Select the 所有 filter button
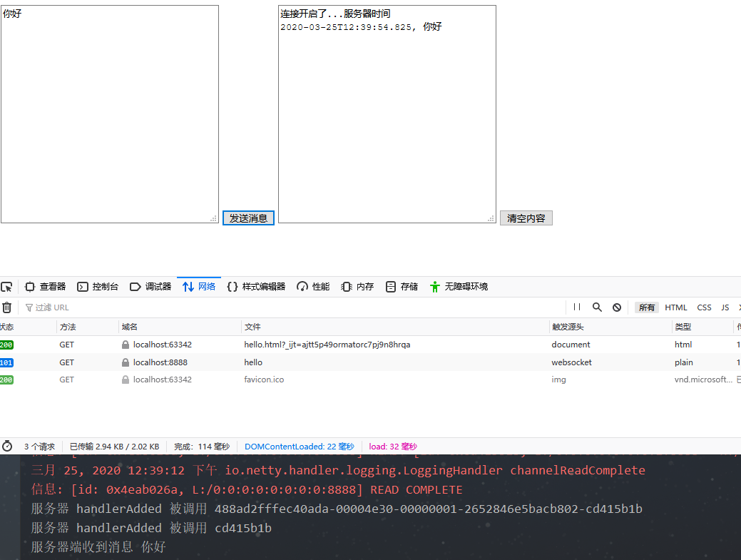 point(646,307)
